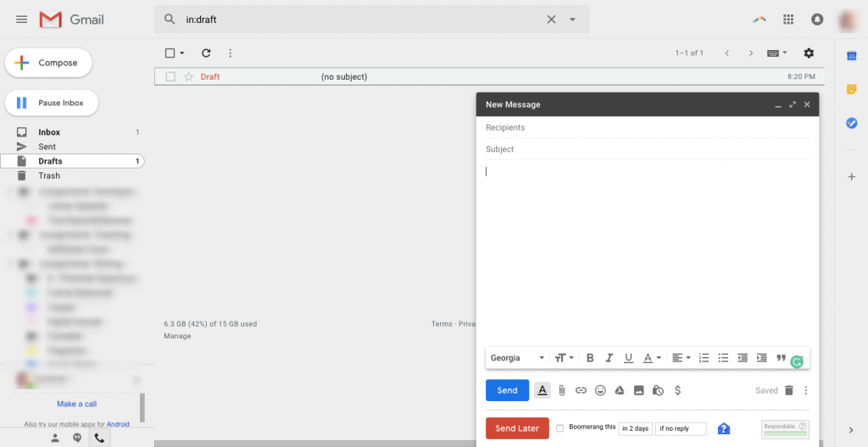Open the Boomerang 'in 2 days' dropdown

(x=635, y=428)
